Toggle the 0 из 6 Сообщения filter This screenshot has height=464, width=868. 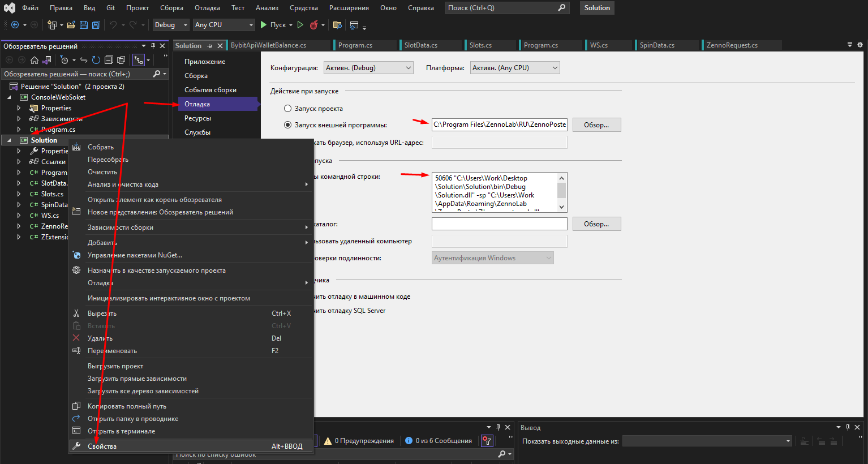click(439, 441)
